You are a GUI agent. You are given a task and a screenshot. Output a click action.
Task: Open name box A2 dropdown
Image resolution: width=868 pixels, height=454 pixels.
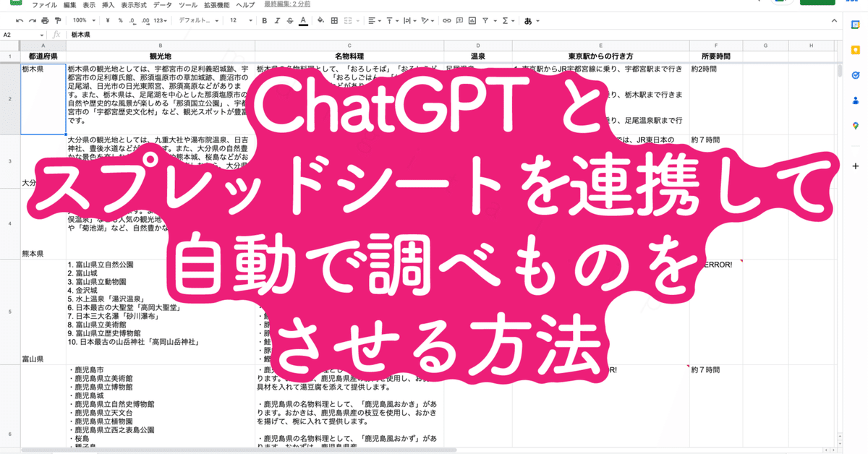pos(41,35)
